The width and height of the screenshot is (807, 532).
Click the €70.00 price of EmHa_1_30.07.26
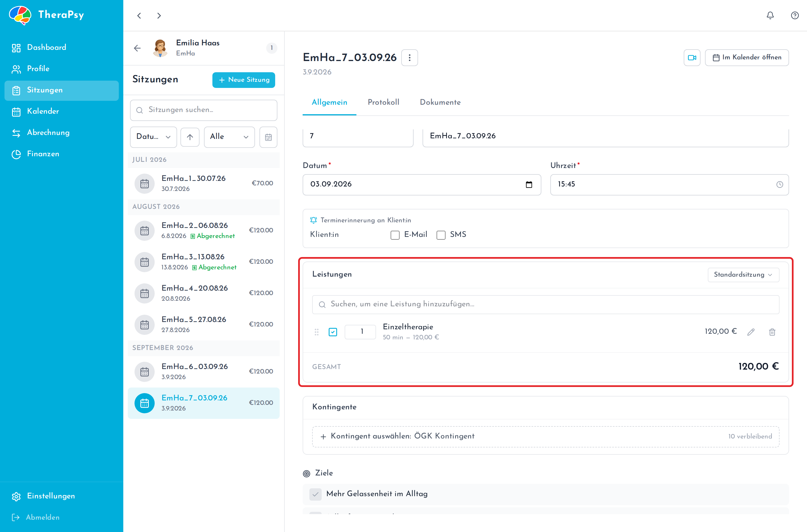click(262, 184)
